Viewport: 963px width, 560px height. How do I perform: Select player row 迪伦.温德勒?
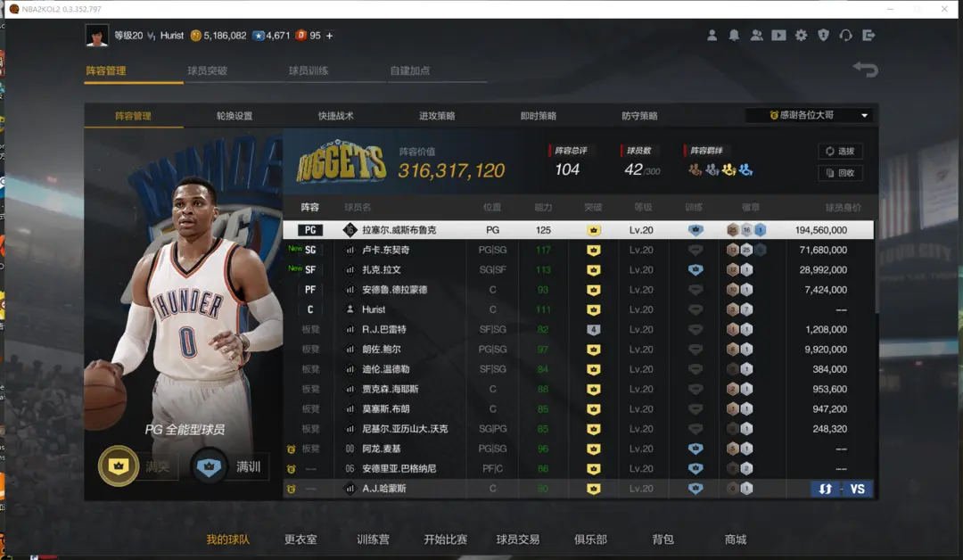click(x=578, y=369)
